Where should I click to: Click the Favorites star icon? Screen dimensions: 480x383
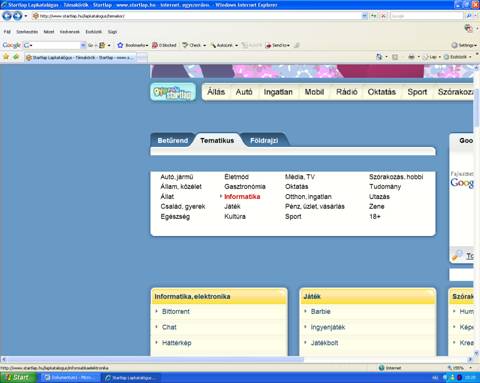pos(6,57)
